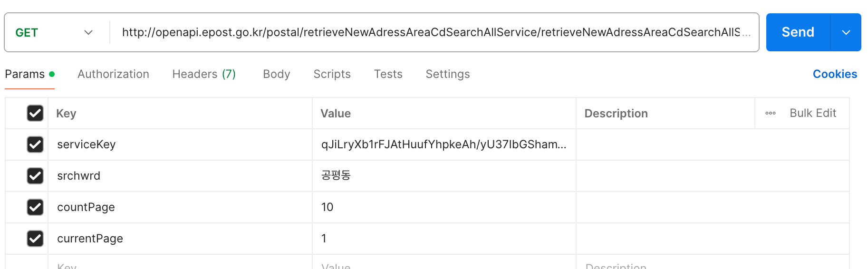Click the currentPage description cell
Image resolution: width=868 pixels, height=269 pixels.
pos(713,239)
